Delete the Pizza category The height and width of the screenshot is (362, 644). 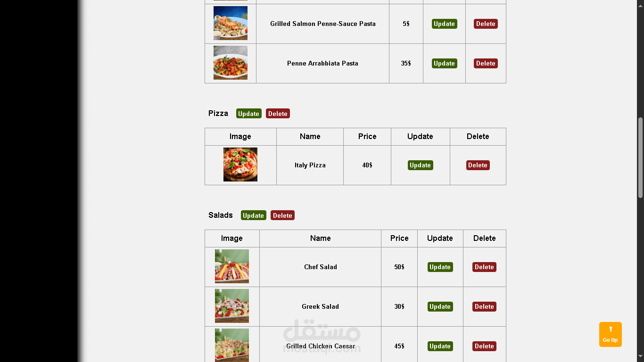(x=278, y=114)
